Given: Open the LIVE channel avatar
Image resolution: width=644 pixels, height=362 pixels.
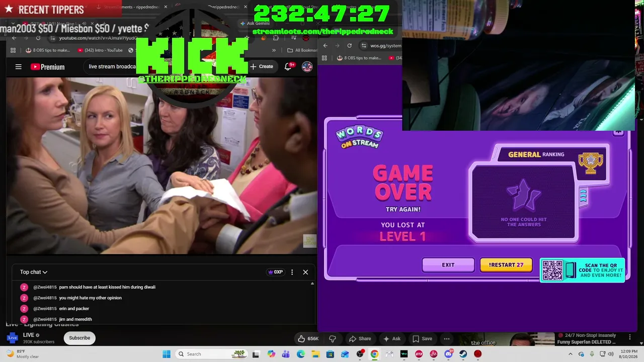Looking at the screenshot, I should pos(12,338).
